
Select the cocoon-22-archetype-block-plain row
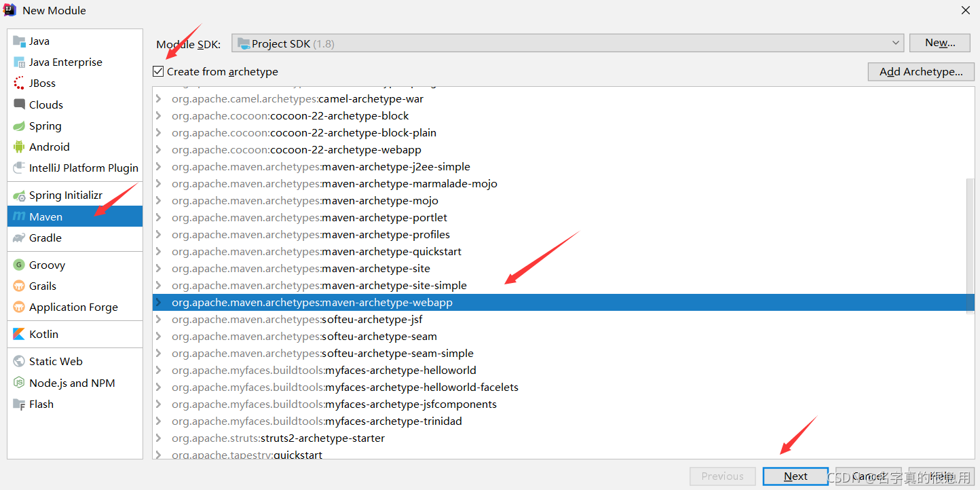coord(563,133)
